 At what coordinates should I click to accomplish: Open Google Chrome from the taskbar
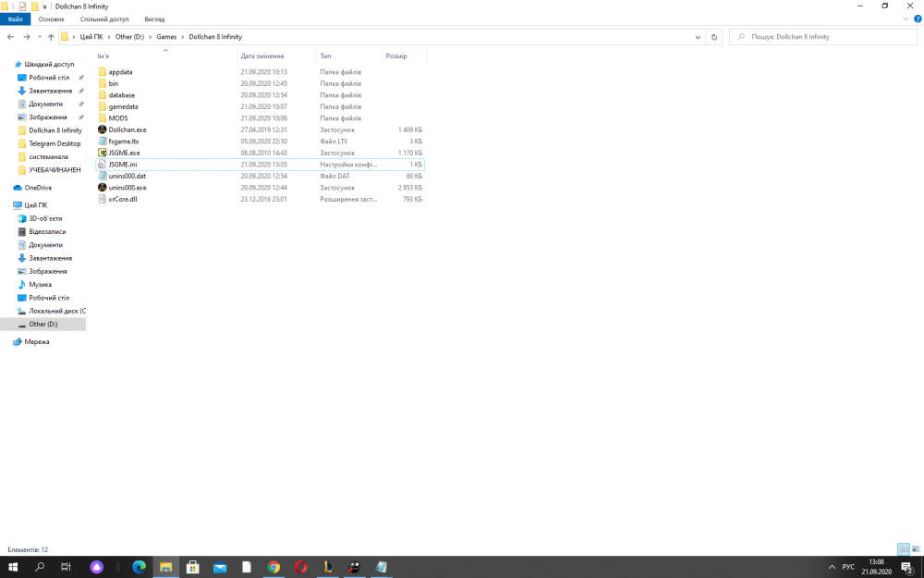[x=274, y=567]
